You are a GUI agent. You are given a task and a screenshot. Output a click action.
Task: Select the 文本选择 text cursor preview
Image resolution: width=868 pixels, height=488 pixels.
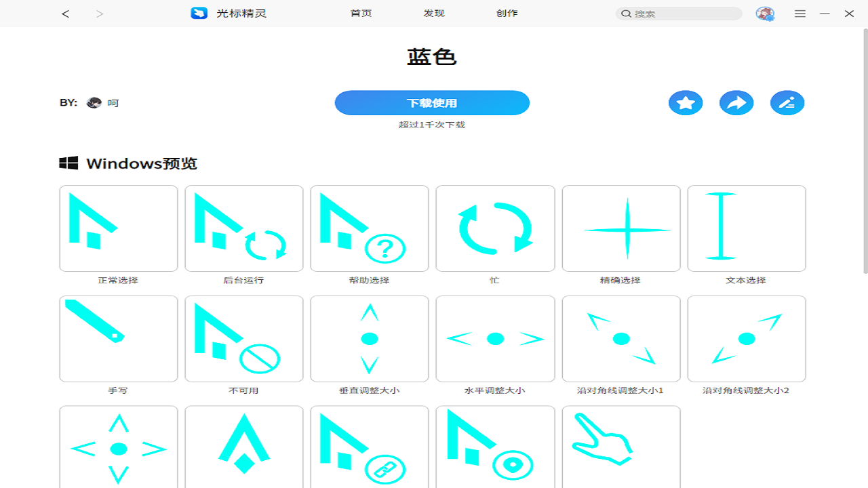click(x=746, y=228)
